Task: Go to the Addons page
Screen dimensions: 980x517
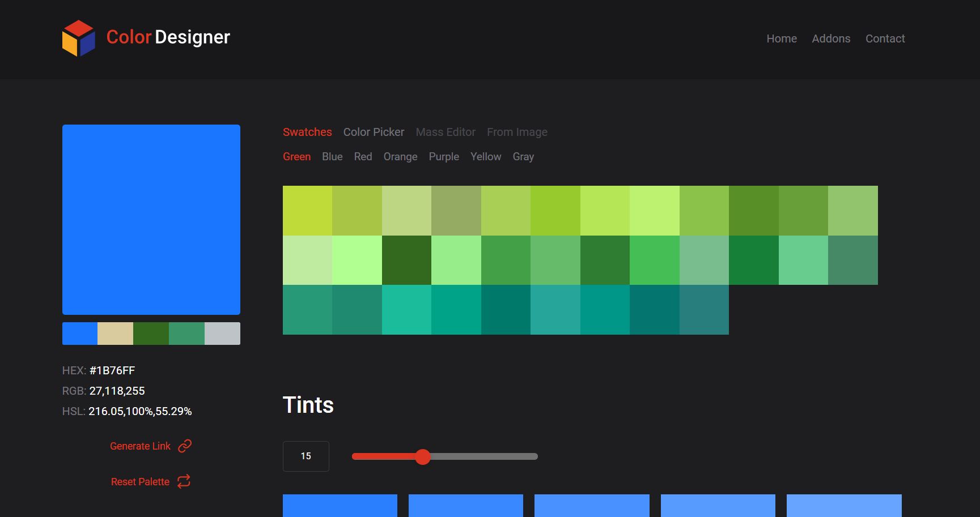Action: 831,39
